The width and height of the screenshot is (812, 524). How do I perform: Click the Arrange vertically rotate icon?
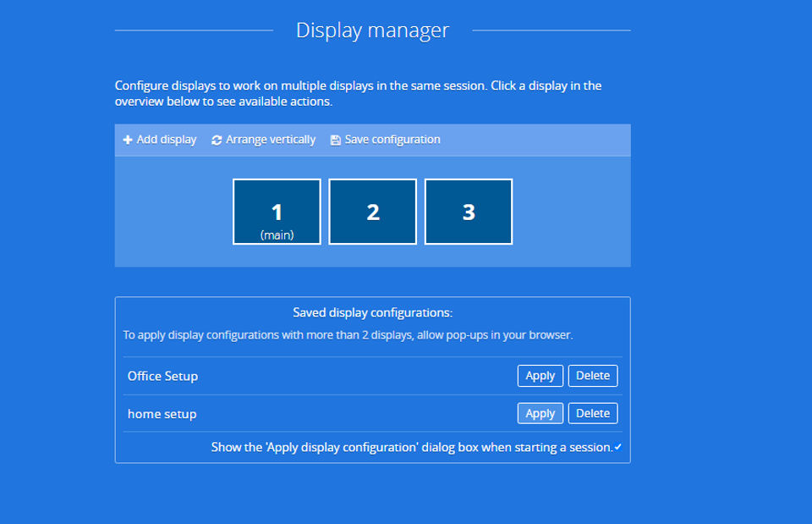(x=217, y=140)
